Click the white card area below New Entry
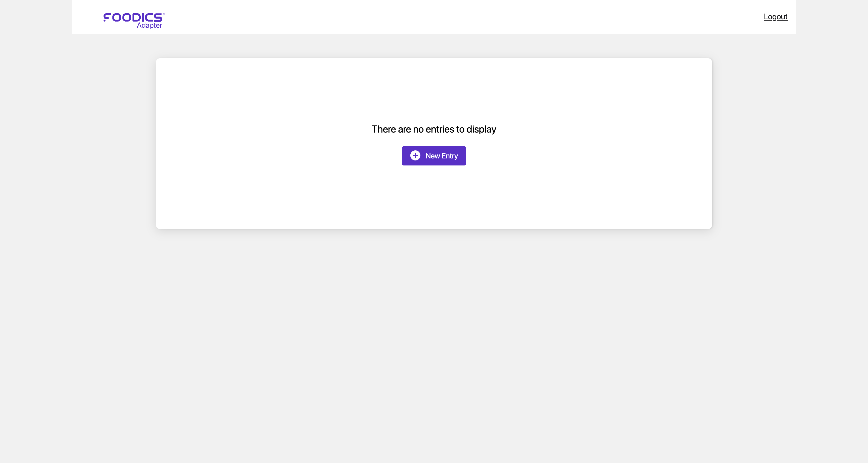This screenshot has height=463, width=868. point(434,199)
